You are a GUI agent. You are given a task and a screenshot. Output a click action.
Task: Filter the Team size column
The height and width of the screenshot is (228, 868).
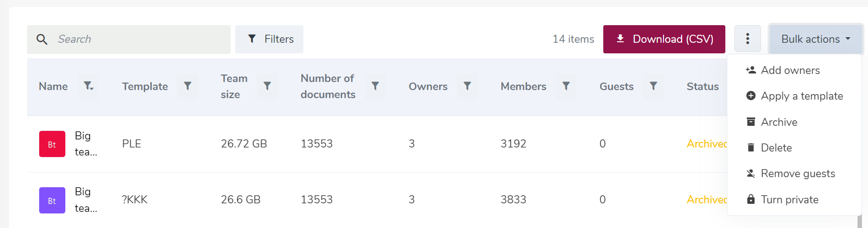[x=267, y=86]
